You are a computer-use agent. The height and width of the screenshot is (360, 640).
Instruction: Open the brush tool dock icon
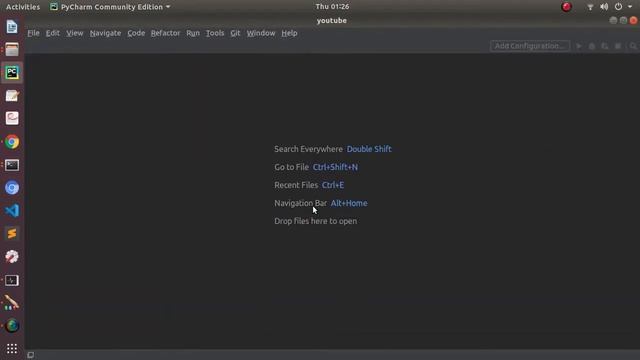point(12,303)
